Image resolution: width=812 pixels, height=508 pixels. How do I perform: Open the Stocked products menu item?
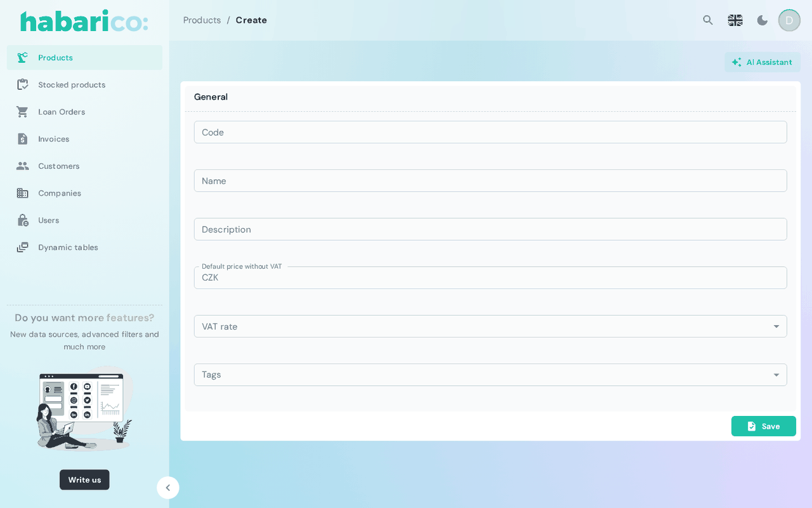point(84,84)
